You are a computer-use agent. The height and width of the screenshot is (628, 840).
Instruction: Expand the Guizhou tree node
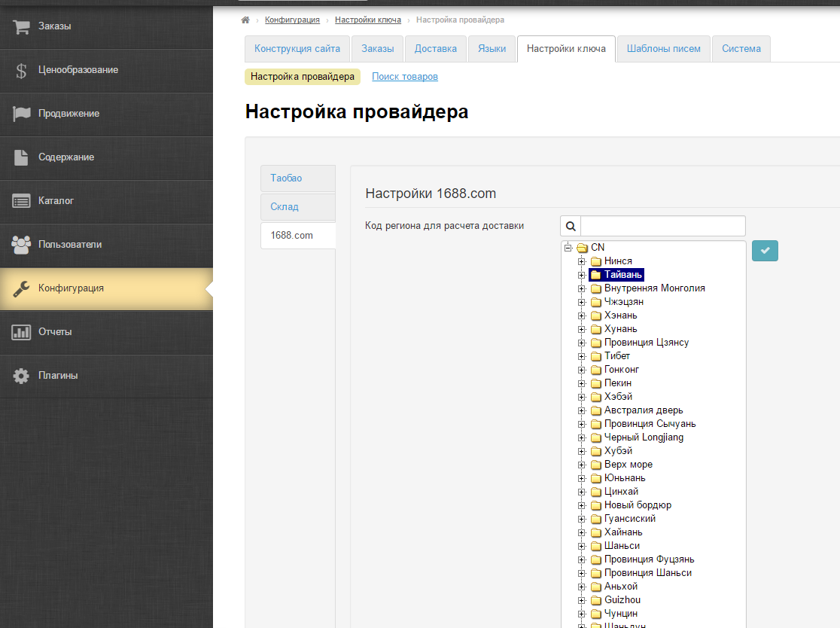coord(582,600)
